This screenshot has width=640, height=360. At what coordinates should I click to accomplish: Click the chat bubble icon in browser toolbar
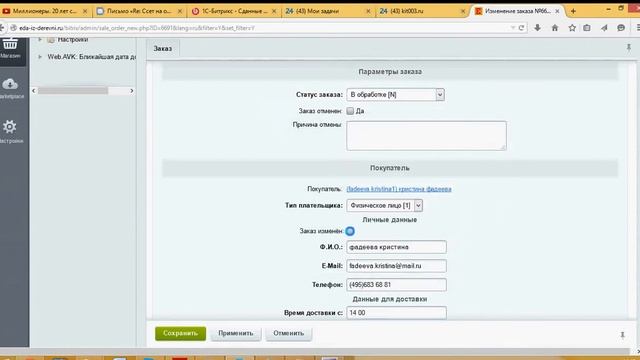coord(621,28)
